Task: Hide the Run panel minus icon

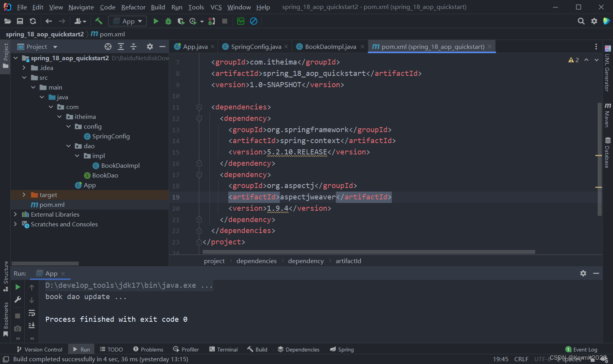Action: [596, 273]
